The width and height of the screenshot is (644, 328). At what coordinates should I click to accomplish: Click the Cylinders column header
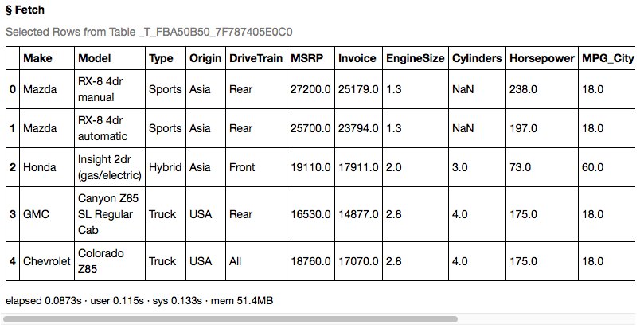(477, 59)
